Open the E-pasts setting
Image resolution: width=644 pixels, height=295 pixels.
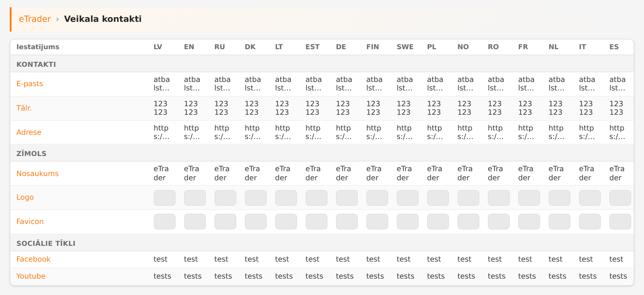[x=30, y=84]
